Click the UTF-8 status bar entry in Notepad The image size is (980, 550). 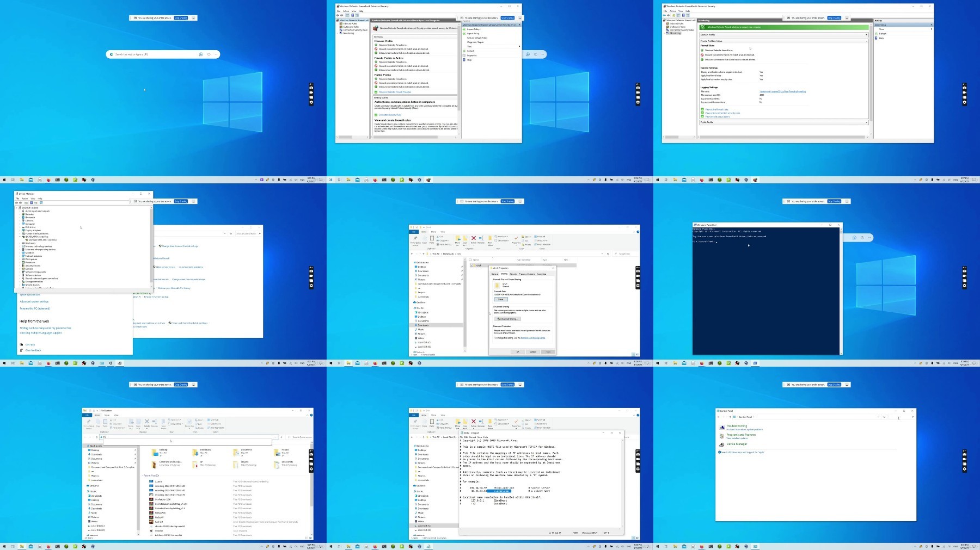606,533
